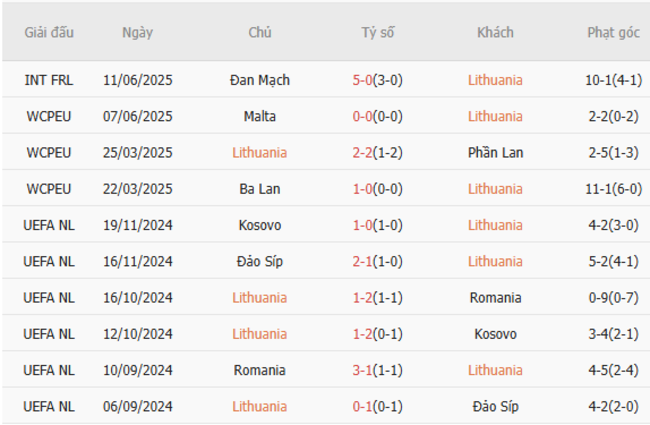Select the INT FRL league label
This screenshot has width=650, height=425.
(x=49, y=80)
